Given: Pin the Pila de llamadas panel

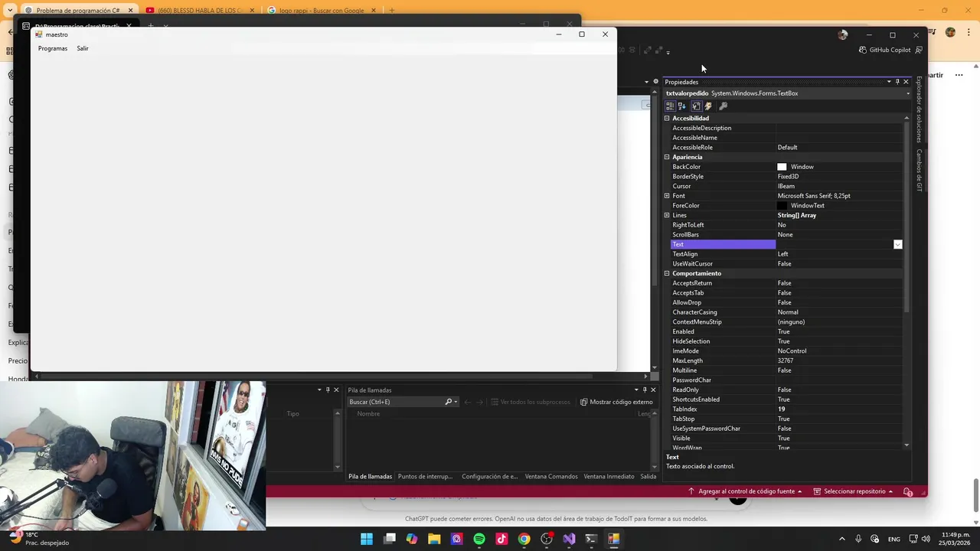Looking at the screenshot, I should (645, 390).
